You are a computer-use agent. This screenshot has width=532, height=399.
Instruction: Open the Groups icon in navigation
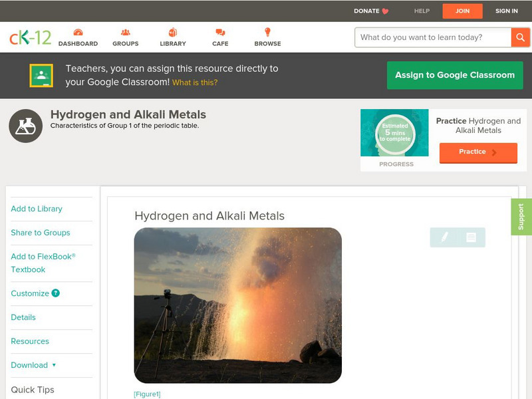125,33
